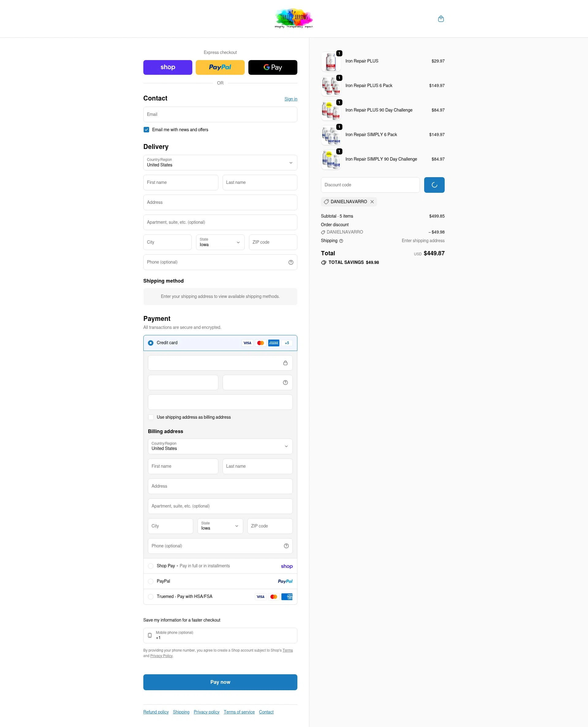Image resolution: width=588 pixels, height=727 pixels.
Task: Select the Shop express checkout option
Action: pyautogui.click(x=168, y=67)
